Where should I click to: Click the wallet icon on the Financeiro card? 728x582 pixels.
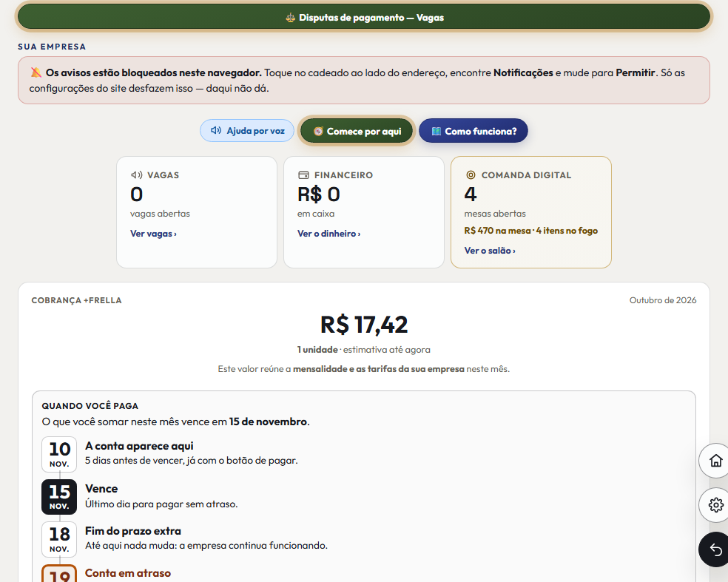click(303, 175)
